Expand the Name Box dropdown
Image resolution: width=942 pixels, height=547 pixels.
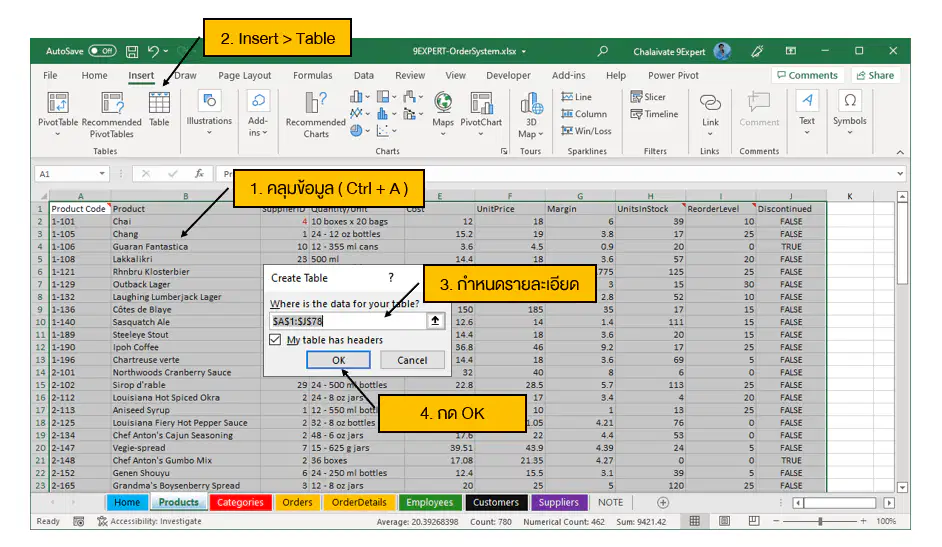tap(102, 174)
